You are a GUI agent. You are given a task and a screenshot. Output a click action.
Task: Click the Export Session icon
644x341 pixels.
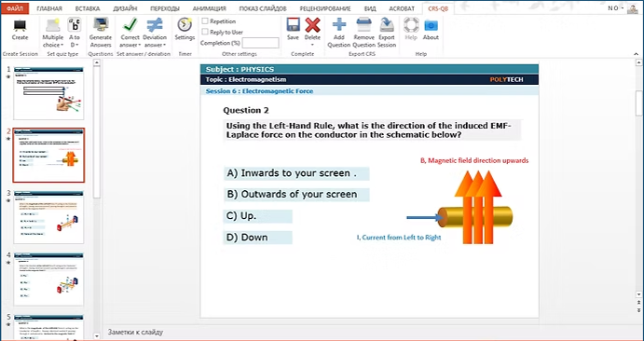point(387,24)
